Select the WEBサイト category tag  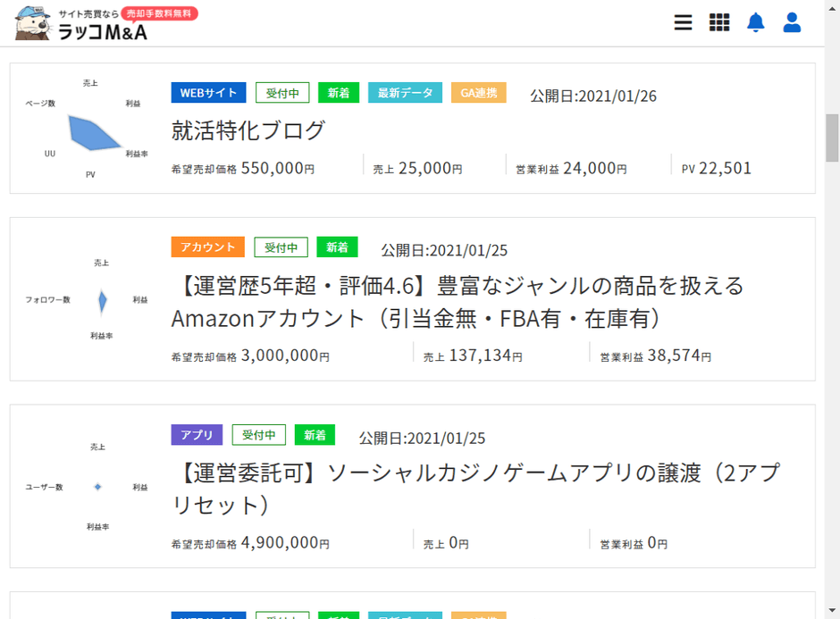click(x=208, y=92)
